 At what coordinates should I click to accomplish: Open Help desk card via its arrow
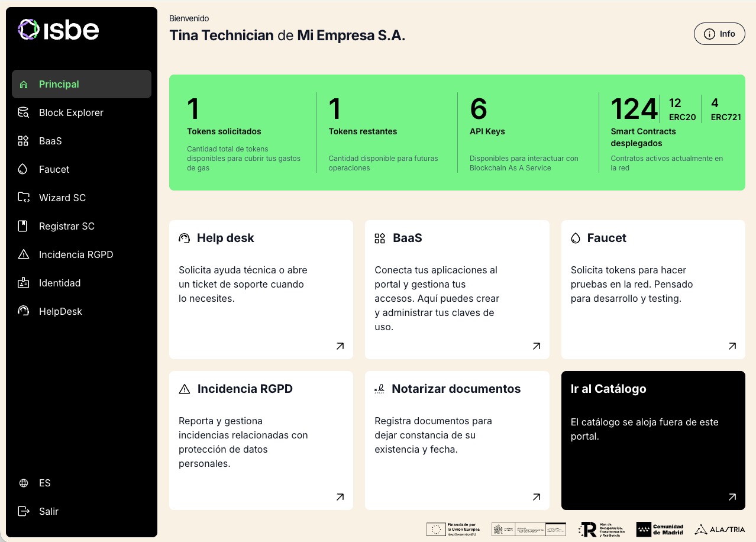pos(340,346)
